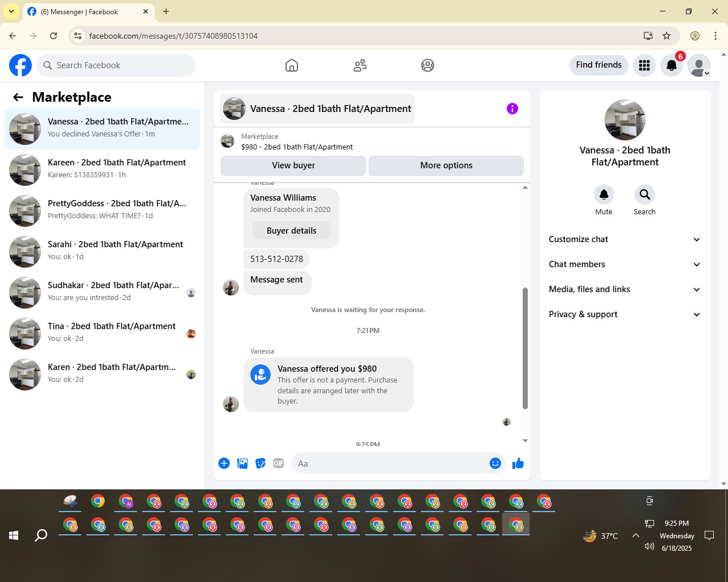
Task: Open the Chrome three-dot menu
Action: [715, 36]
